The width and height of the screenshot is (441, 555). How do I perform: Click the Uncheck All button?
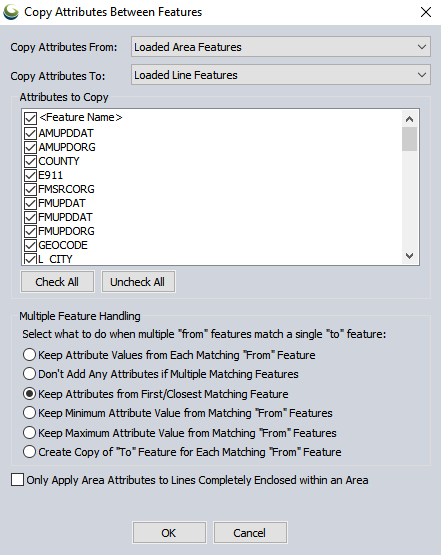tap(138, 282)
